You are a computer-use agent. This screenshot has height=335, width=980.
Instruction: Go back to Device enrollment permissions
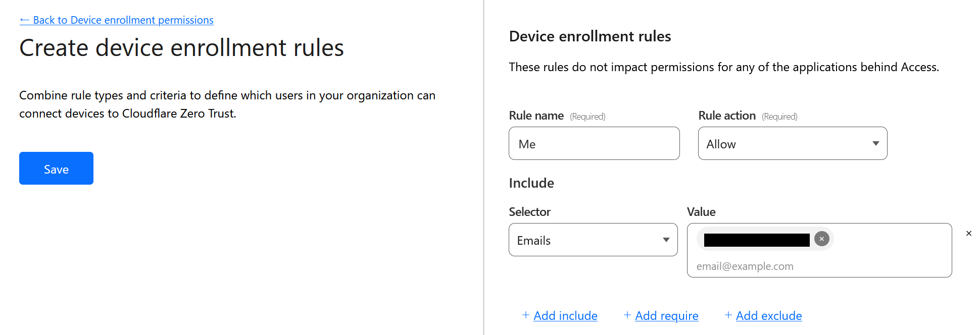pos(123,20)
